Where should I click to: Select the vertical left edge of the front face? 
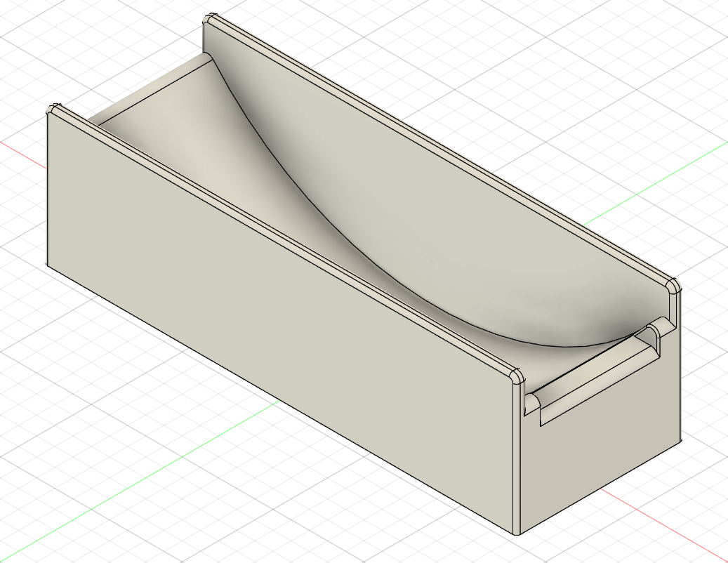47,190
